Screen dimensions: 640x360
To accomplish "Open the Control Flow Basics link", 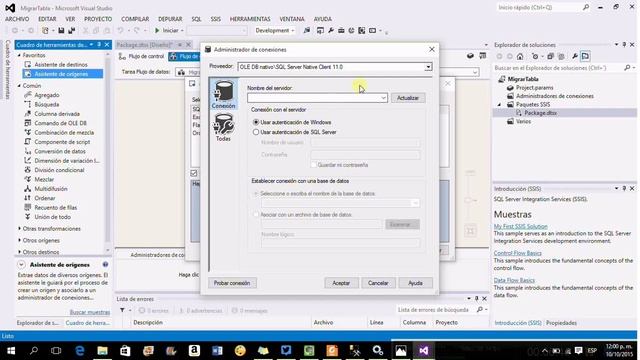I will pos(517,253).
